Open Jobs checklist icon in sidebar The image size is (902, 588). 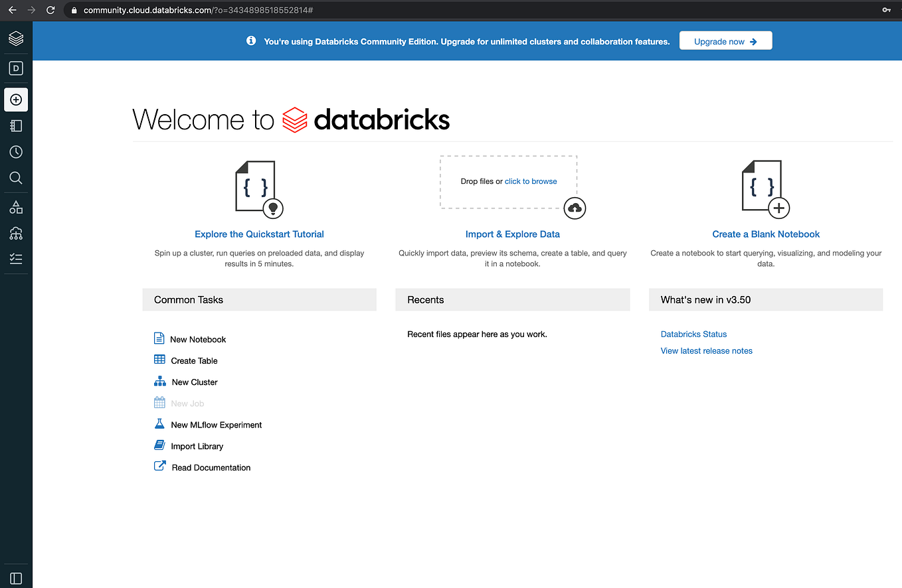(x=16, y=259)
